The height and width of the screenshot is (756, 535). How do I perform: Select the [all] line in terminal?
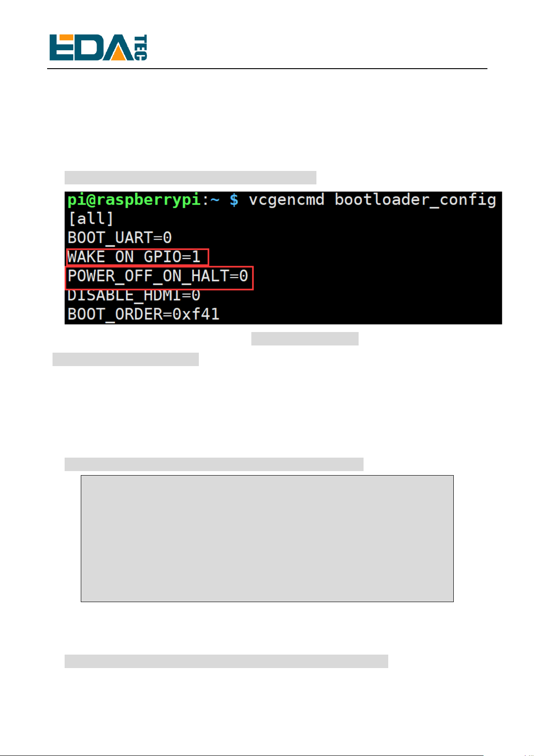91,219
